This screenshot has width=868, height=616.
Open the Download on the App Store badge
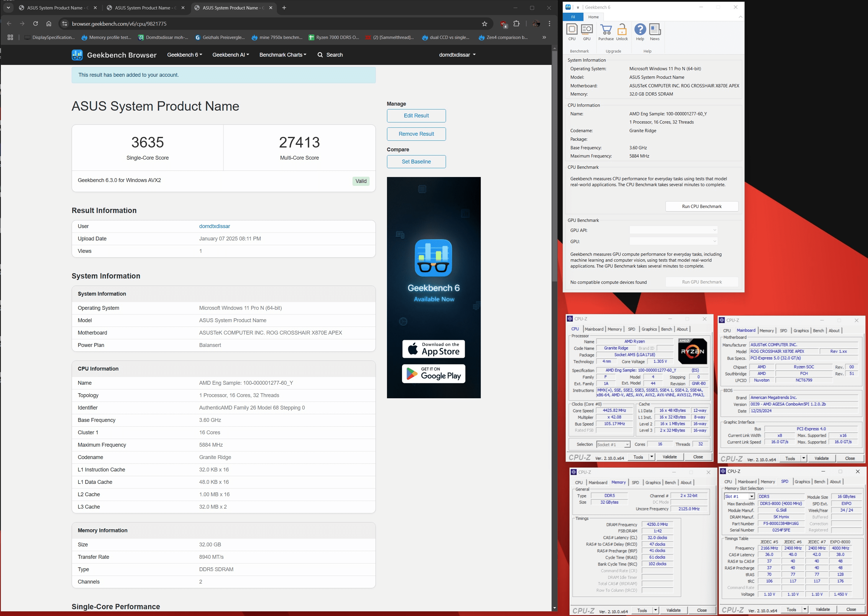pos(434,349)
